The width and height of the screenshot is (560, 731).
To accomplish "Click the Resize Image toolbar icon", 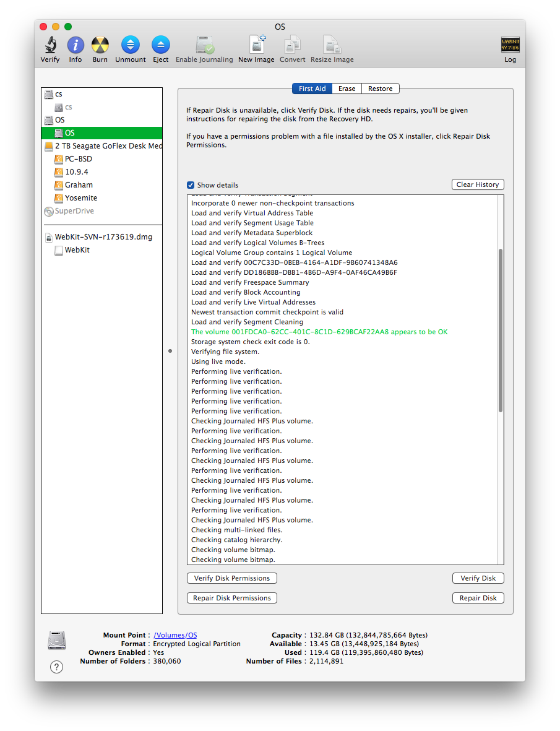I will click(x=332, y=45).
